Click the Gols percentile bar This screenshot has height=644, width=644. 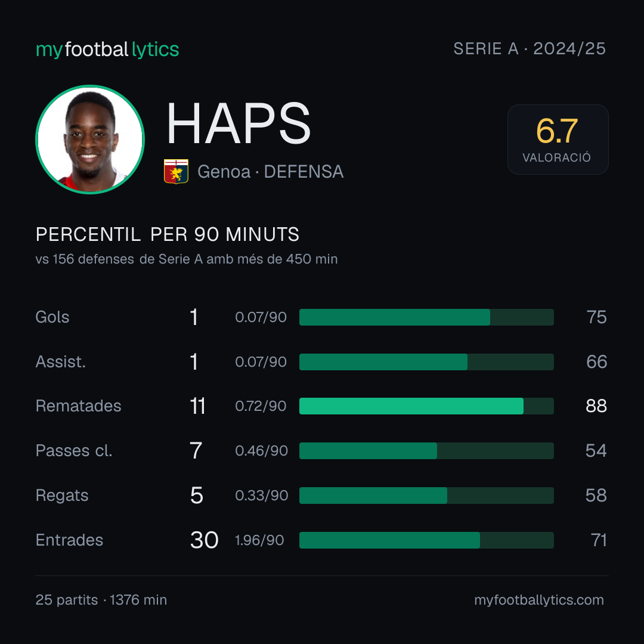coord(426,317)
